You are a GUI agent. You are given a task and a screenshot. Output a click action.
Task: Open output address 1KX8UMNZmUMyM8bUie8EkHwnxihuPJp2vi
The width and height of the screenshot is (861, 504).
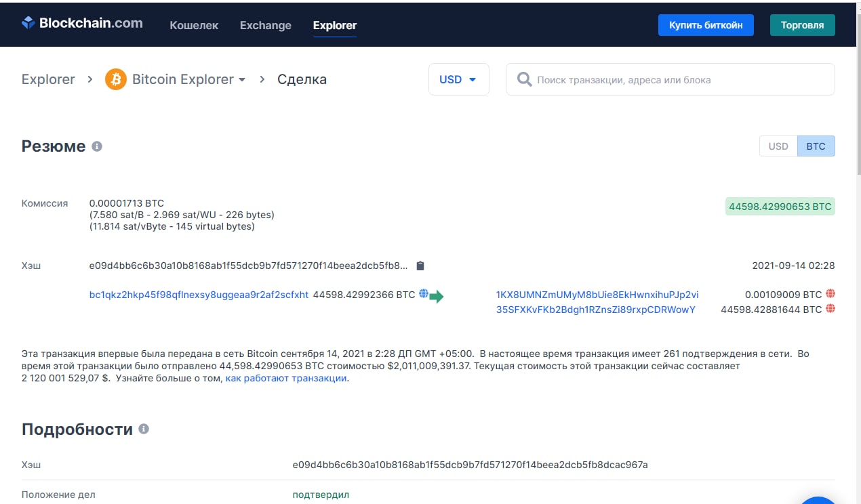pyautogui.click(x=597, y=295)
